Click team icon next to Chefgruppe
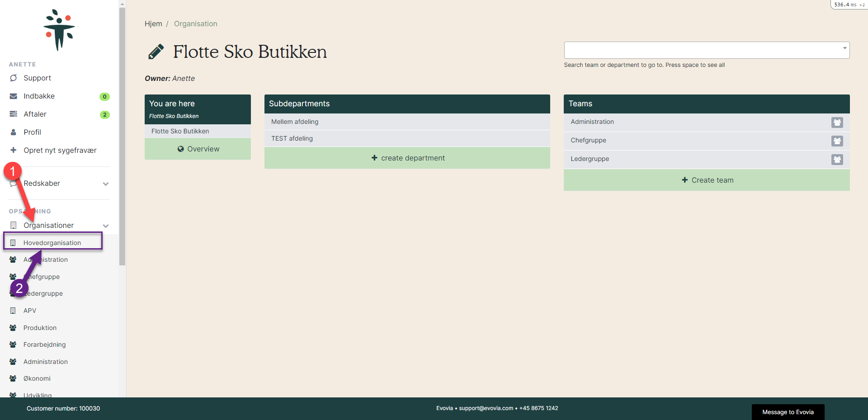This screenshot has width=868, height=420. pos(837,141)
